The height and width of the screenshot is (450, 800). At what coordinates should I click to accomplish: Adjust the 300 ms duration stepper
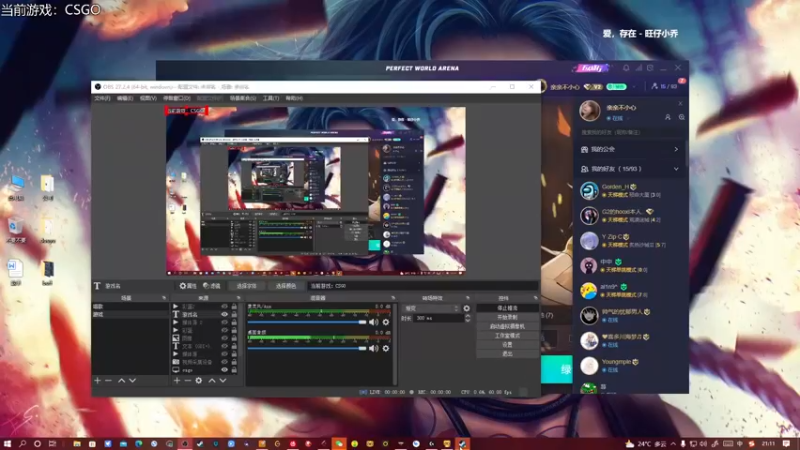click(468, 318)
